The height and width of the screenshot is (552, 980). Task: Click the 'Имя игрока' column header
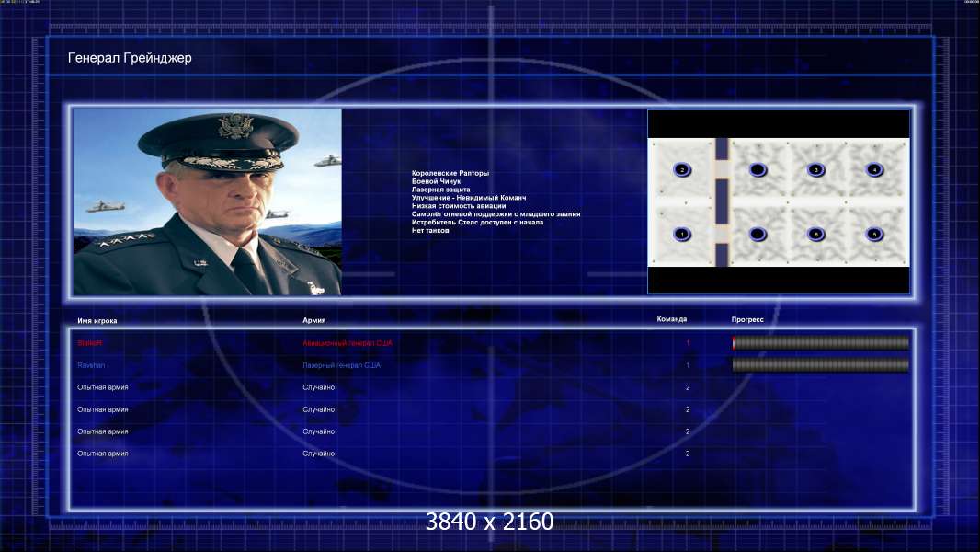pyautogui.click(x=97, y=321)
